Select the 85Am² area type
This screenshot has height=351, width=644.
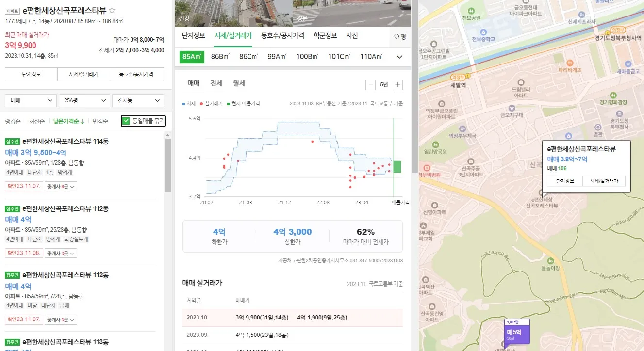click(192, 57)
